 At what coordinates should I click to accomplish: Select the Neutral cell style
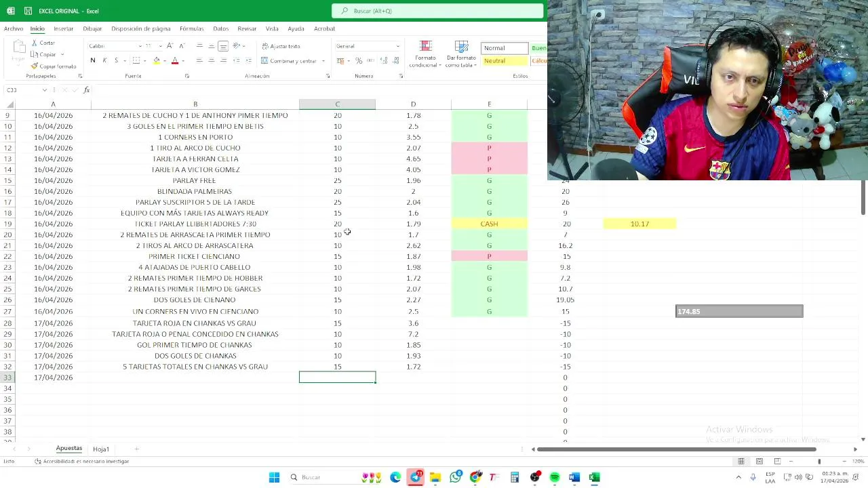tap(505, 61)
